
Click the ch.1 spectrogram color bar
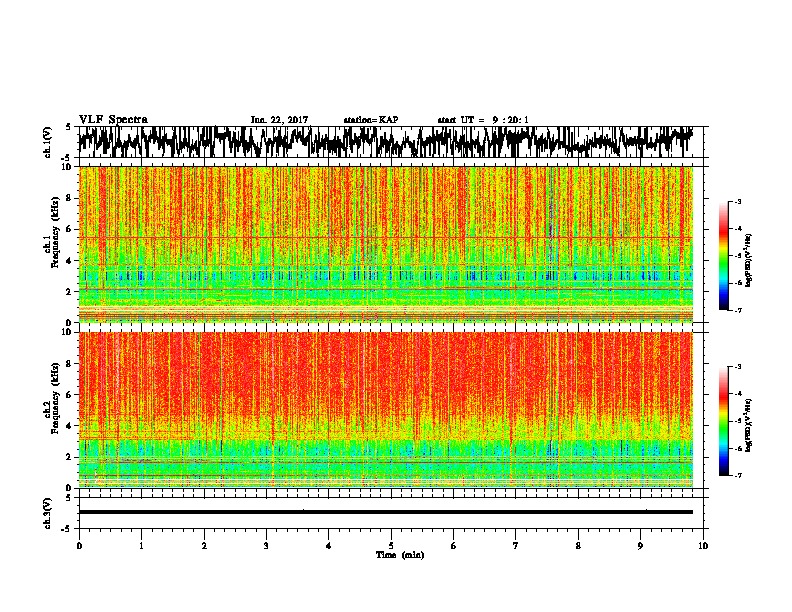pyautogui.click(x=723, y=256)
